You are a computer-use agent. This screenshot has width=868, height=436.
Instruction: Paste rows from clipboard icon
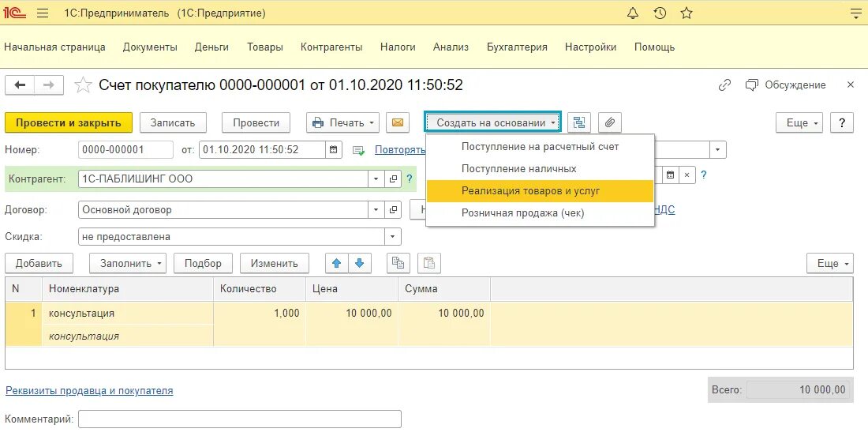pyautogui.click(x=429, y=263)
